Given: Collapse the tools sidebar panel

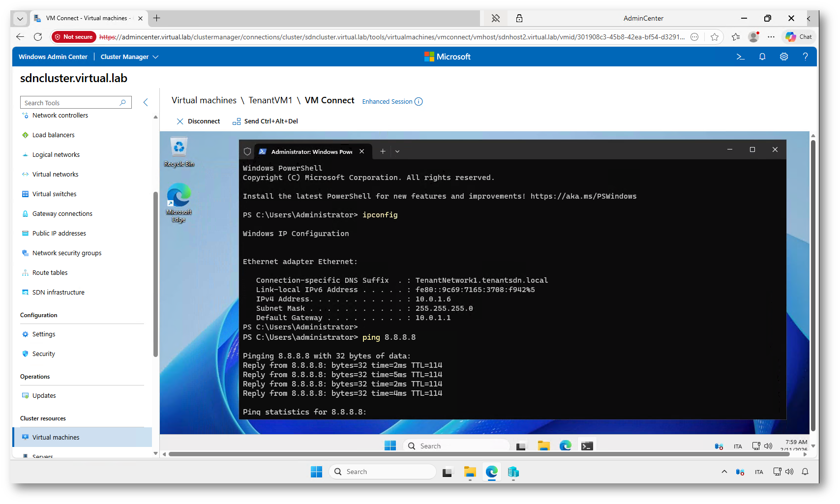Looking at the screenshot, I should 146,102.
